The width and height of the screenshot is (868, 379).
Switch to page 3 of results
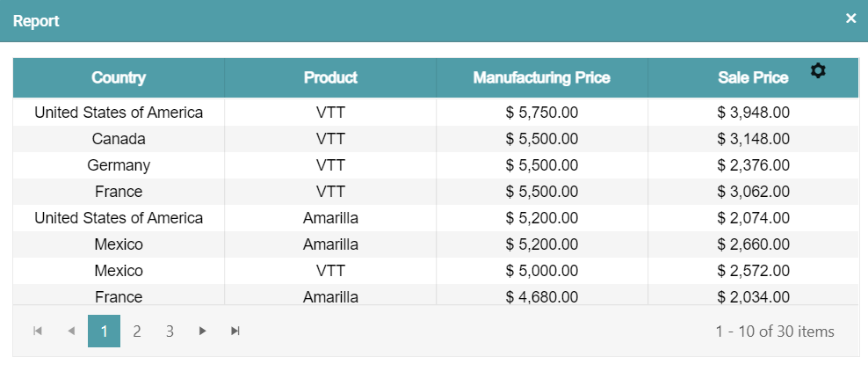[x=170, y=332]
